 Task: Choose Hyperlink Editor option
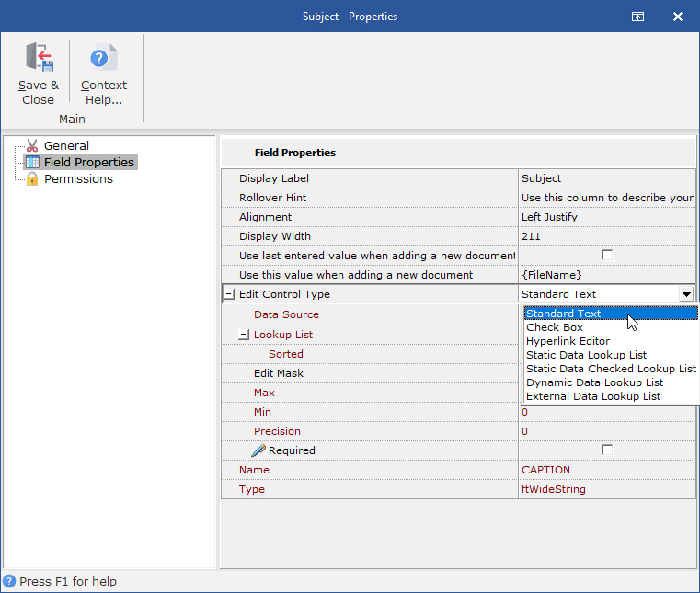(611, 341)
